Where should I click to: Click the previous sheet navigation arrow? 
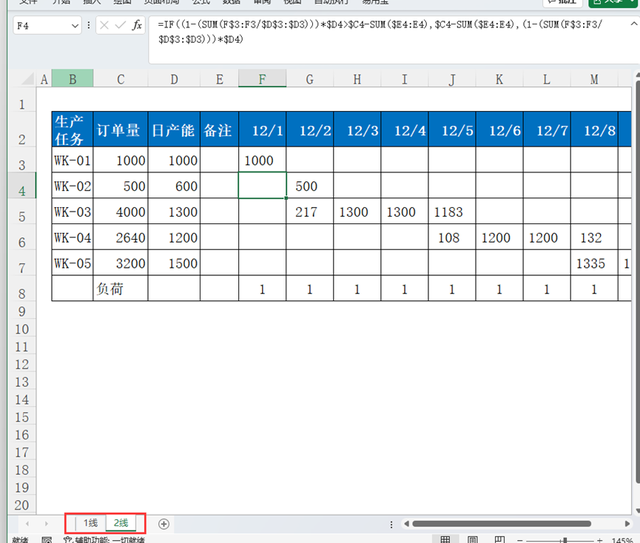pyautogui.click(x=27, y=523)
